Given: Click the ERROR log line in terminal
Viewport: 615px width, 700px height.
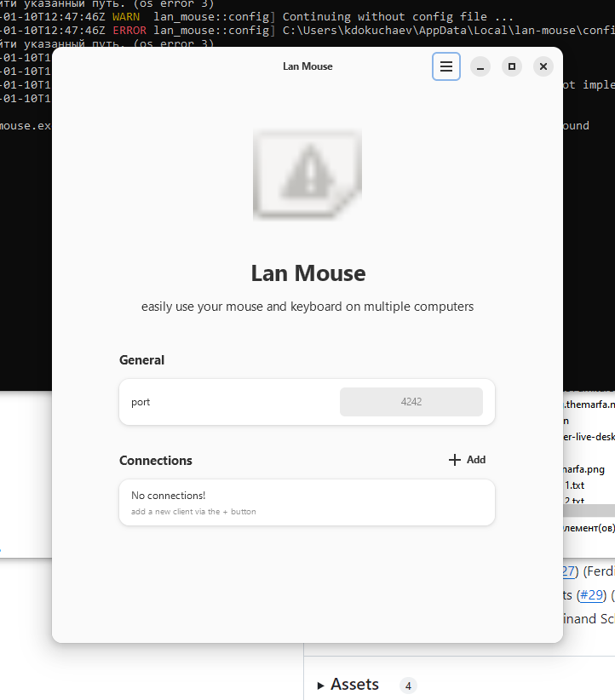Looking at the screenshot, I should pos(307,31).
